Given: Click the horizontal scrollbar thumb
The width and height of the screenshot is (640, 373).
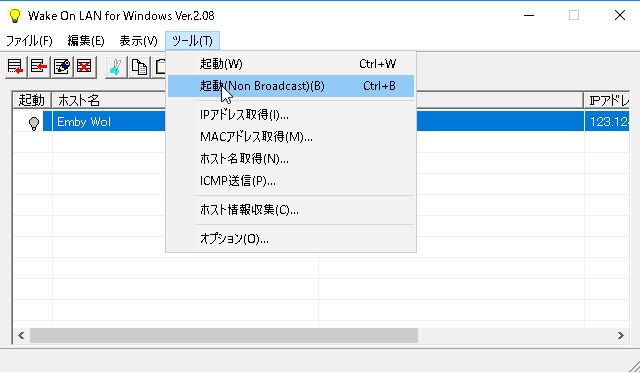Looking at the screenshot, I should click(x=224, y=335).
